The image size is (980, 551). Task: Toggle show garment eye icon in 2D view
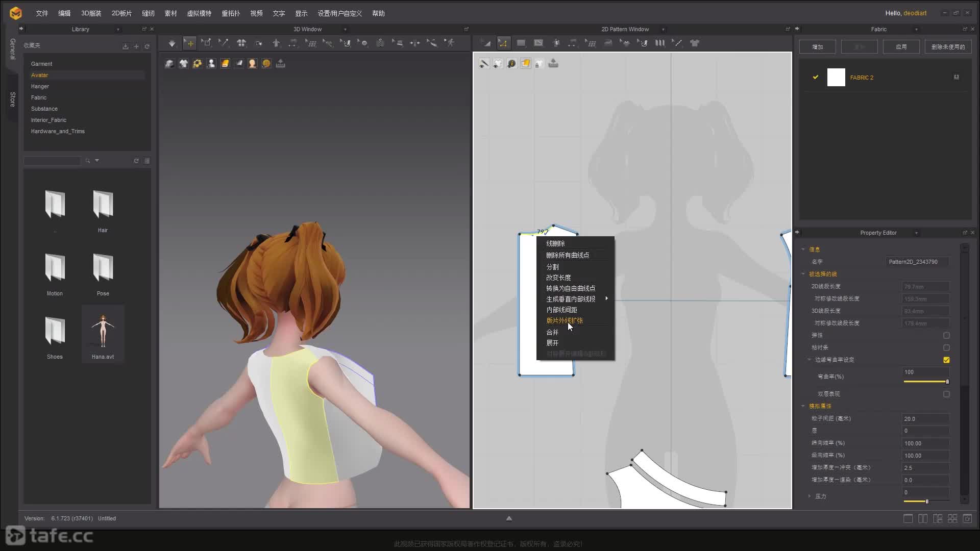point(498,63)
